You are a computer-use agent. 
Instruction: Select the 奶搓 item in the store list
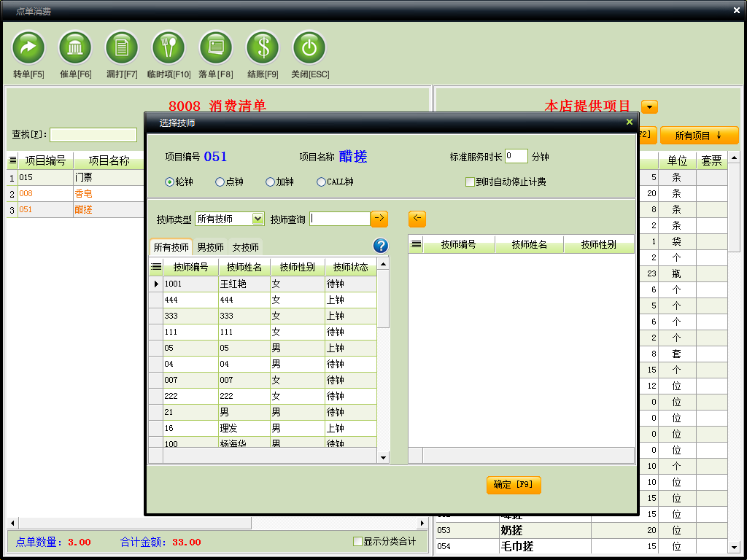581,531
